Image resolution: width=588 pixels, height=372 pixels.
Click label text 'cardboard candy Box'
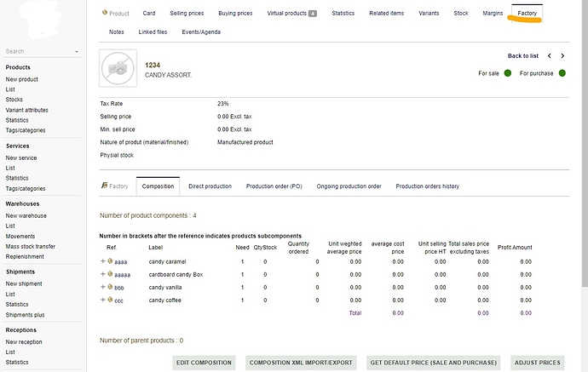coord(176,275)
